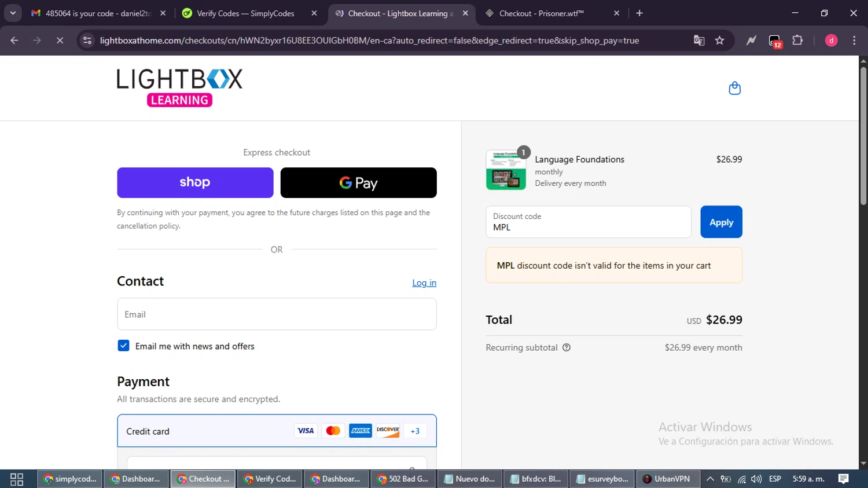The width and height of the screenshot is (868, 488).
Task: Close the Verify Codes SimplyCodes tab
Action: pos(314,13)
